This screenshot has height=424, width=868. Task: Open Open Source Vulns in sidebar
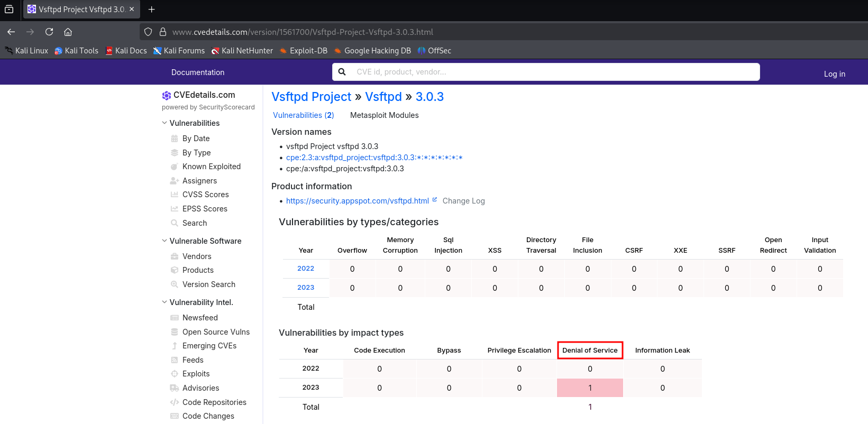(216, 332)
